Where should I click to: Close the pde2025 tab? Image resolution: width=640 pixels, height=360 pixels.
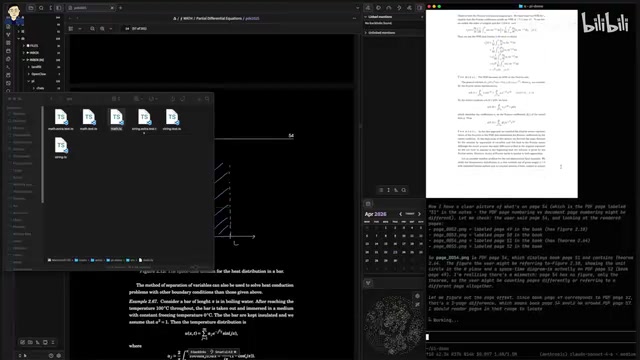[x=112, y=8]
